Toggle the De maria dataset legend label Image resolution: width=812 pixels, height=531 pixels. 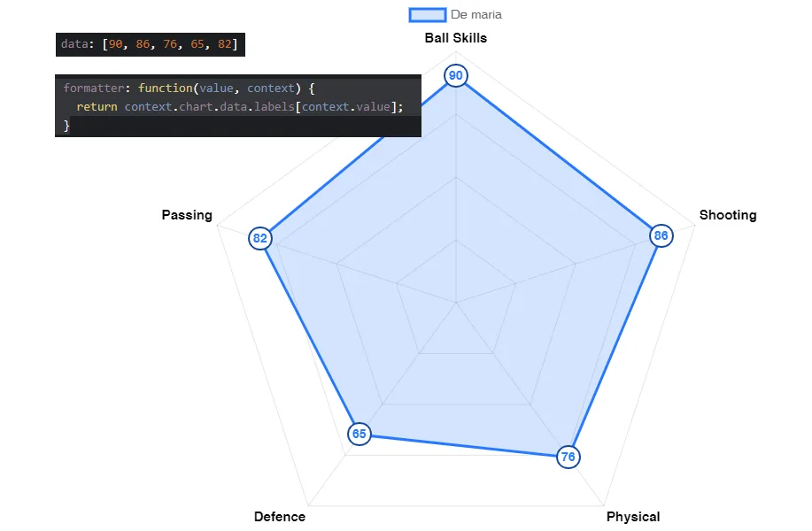[x=476, y=14]
